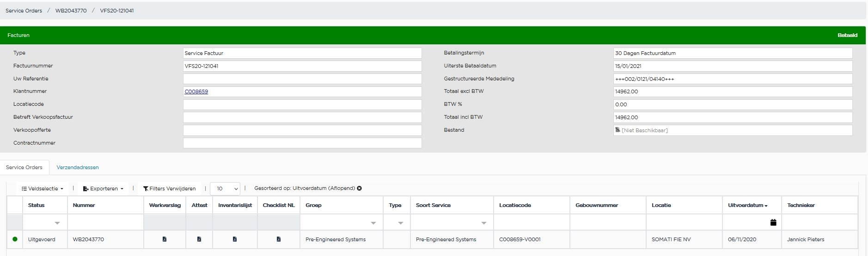Switch to the Verzendadressen tab
This screenshot has height=256, width=868.
click(x=78, y=167)
